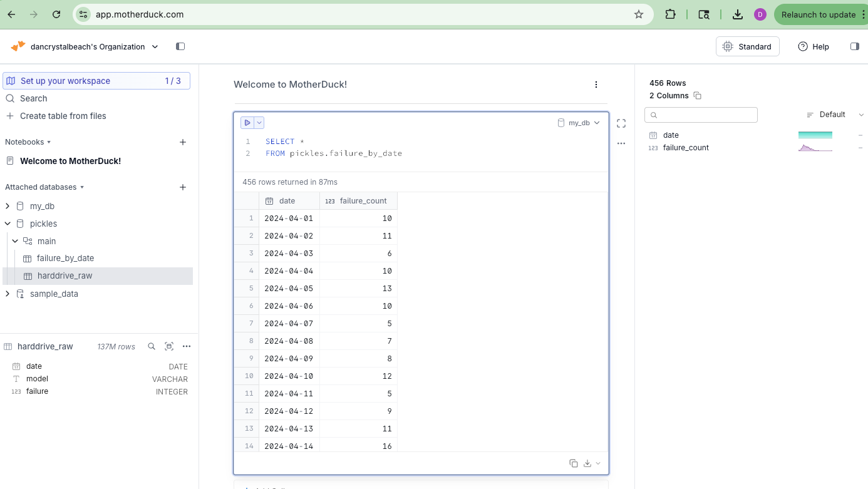Click the harddrive_raw preview scan icon
Image resolution: width=868 pixels, height=489 pixels.
coord(169,346)
